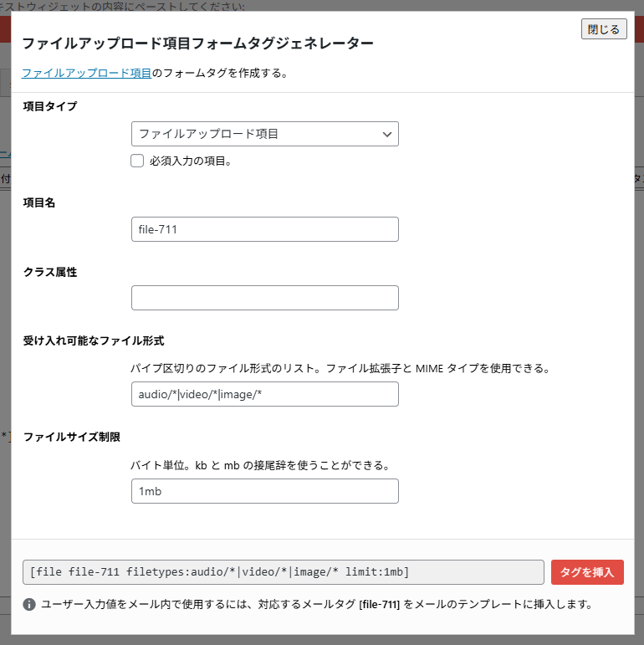Click the info icon beside the mail tag note

[29, 604]
